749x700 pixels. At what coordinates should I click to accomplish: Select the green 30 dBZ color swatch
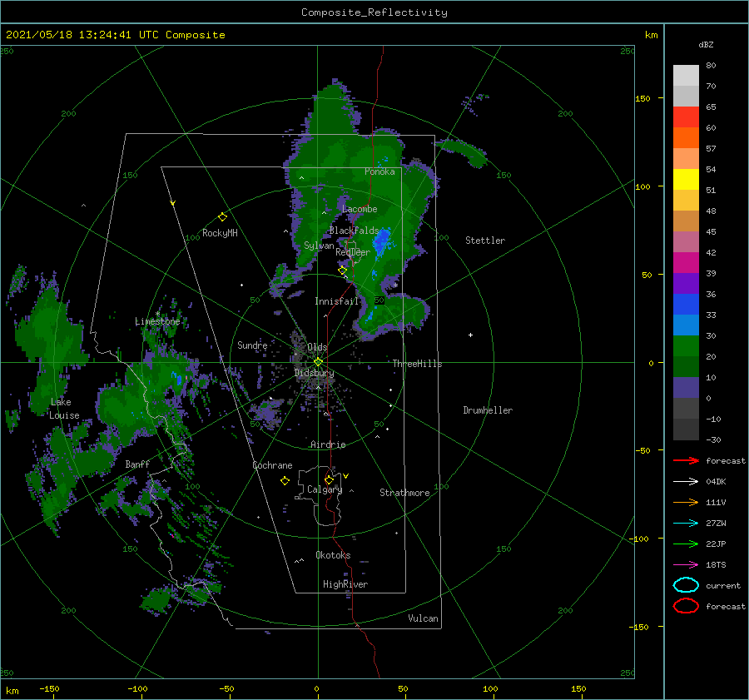coord(686,346)
